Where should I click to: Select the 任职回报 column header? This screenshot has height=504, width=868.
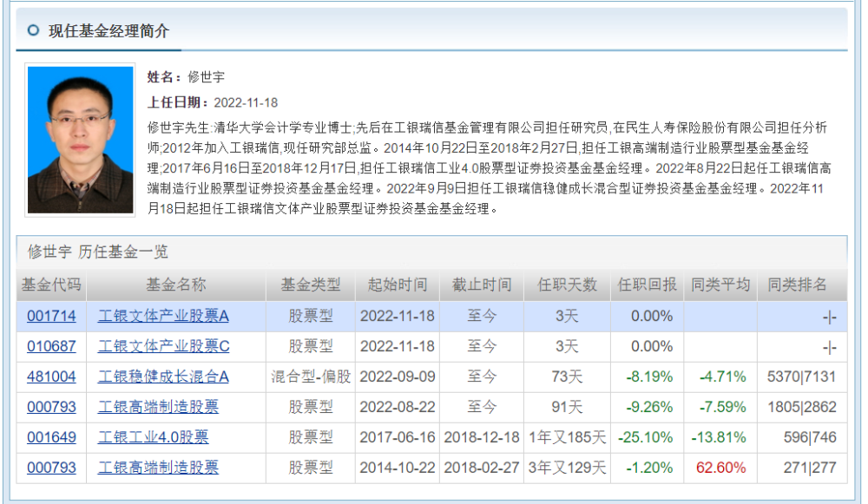[x=647, y=285]
